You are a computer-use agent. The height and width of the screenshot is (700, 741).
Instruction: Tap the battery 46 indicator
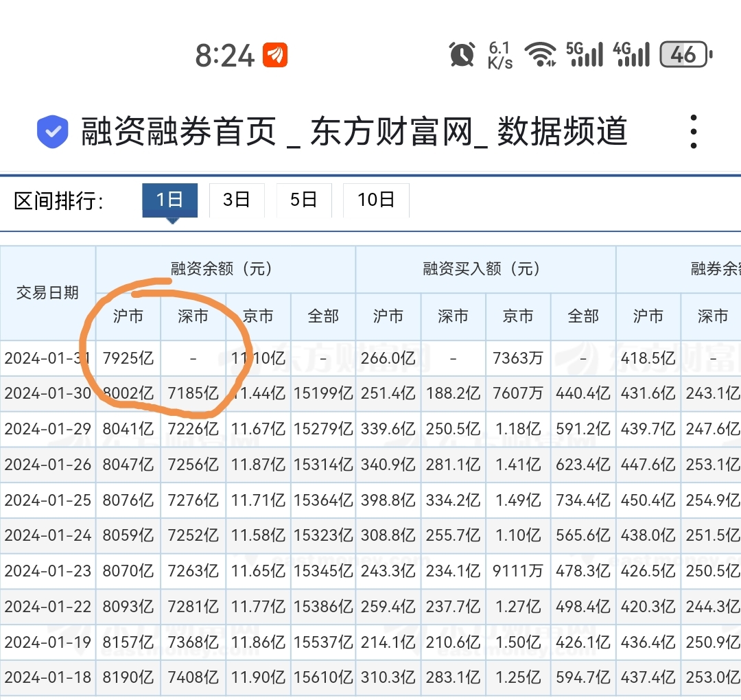pos(685,54)
